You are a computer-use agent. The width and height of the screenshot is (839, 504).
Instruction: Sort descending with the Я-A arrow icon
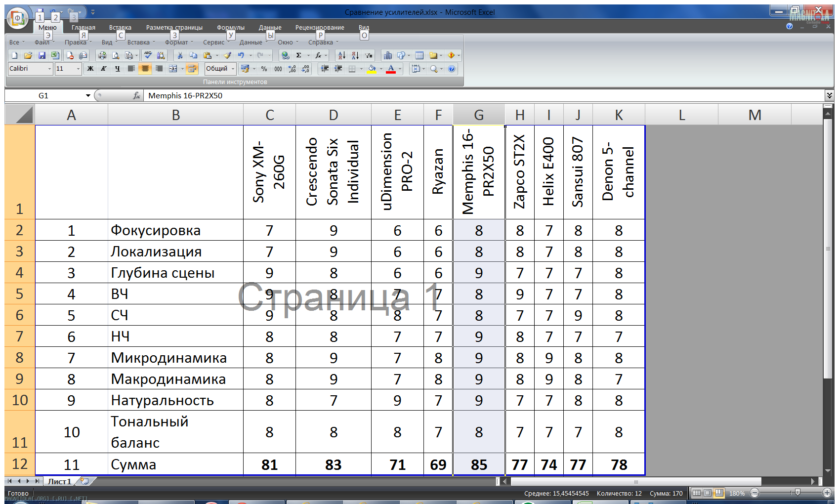(355, 55)
